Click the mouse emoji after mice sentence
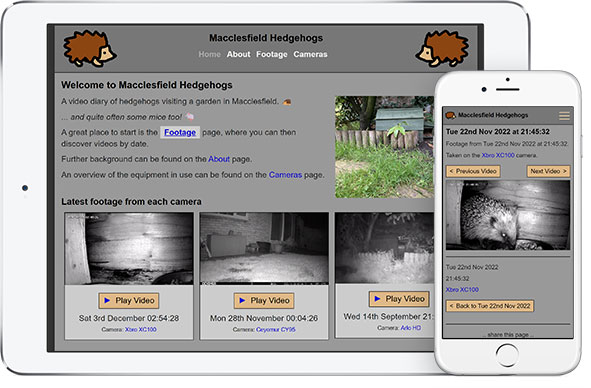Image resolution: width=591 pixels, height=388 pixels. (190, 117)
